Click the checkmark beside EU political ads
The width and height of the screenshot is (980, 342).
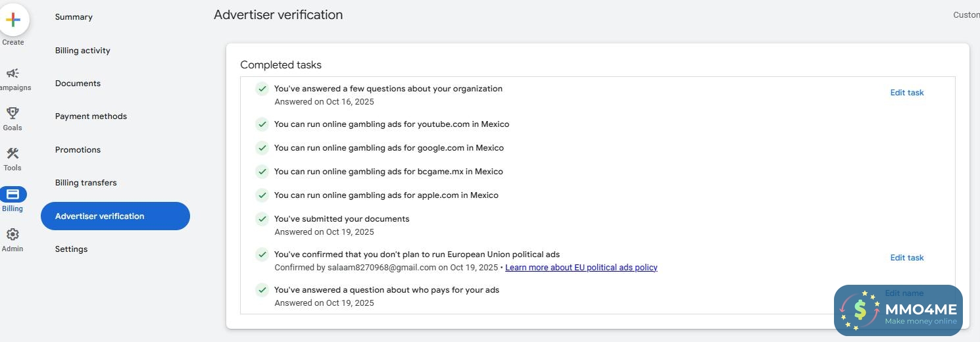tap(262, 255)
